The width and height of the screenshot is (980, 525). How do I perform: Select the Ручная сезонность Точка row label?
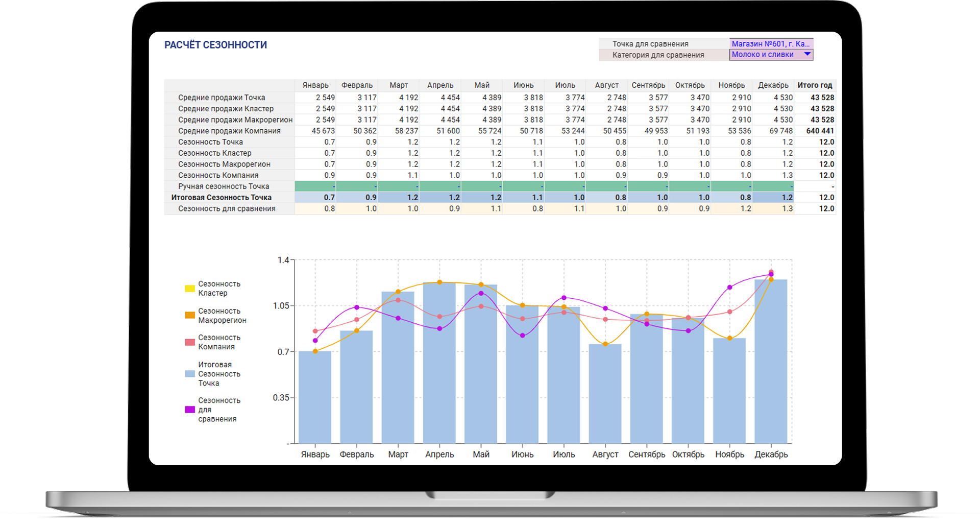point(224,186)
